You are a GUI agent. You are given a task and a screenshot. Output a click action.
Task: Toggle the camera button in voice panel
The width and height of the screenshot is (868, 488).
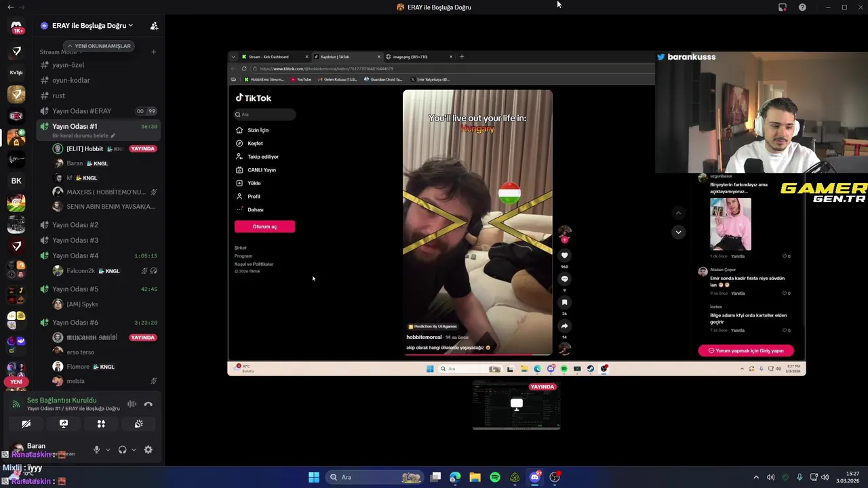(x=26, y=424)
